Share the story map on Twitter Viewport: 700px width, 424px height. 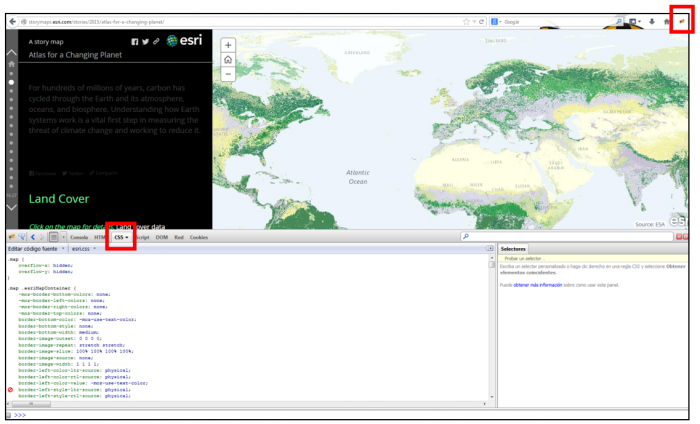(x=146, y=41)
